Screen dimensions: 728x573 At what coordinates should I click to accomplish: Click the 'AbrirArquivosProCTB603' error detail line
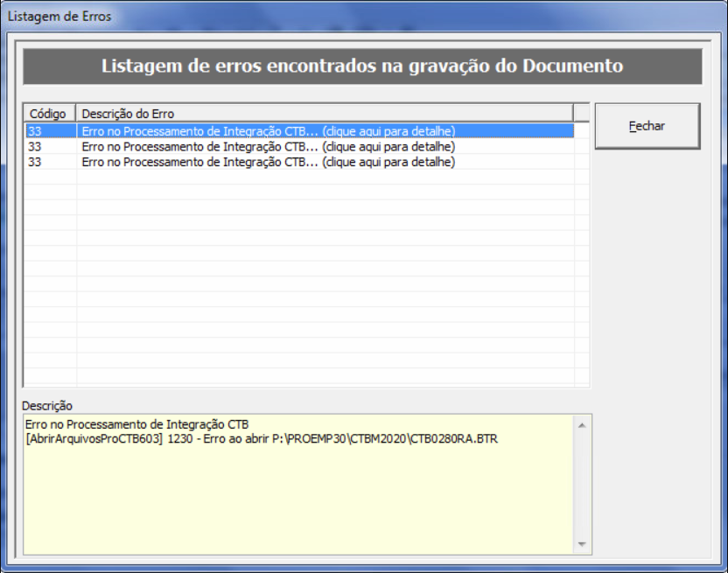coord(262,439)
